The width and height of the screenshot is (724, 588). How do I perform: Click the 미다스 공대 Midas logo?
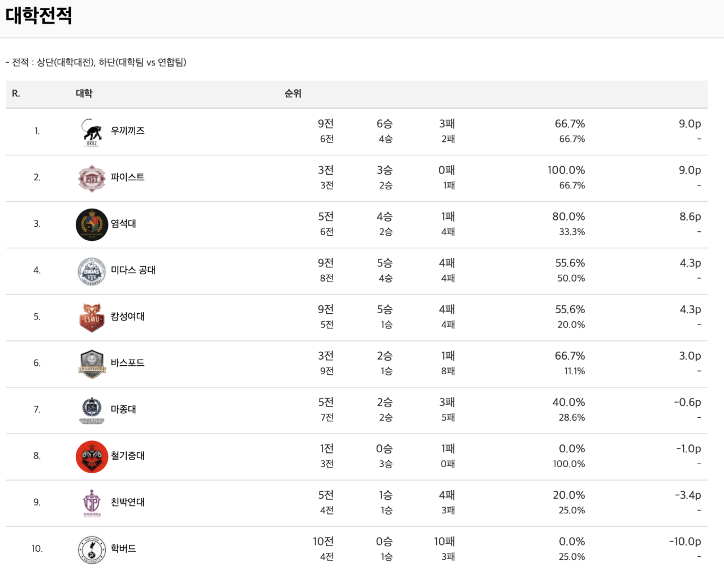coord(92,271)
